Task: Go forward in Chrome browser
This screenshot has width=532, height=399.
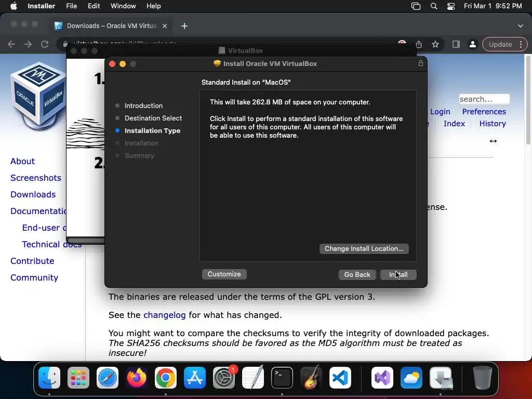Action: 28,44
